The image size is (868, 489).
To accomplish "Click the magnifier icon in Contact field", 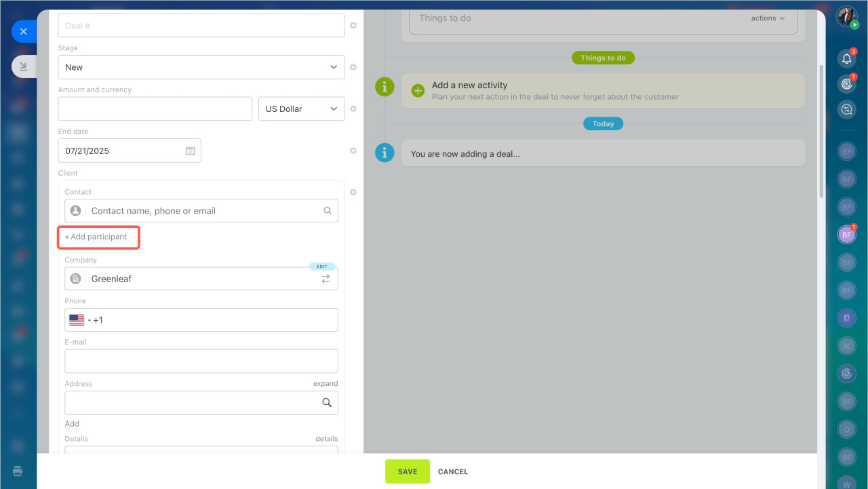I will tap(328, 211).
